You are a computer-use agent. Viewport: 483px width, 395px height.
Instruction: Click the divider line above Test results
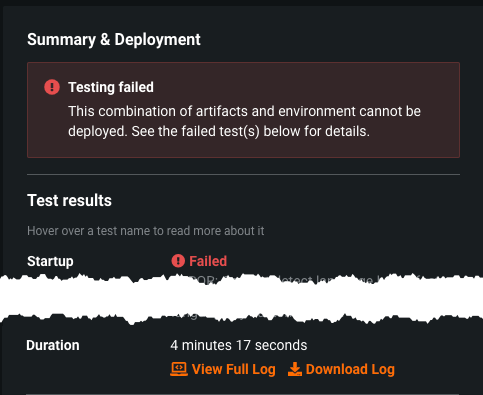pyautogui.click(x=243, y=174)
